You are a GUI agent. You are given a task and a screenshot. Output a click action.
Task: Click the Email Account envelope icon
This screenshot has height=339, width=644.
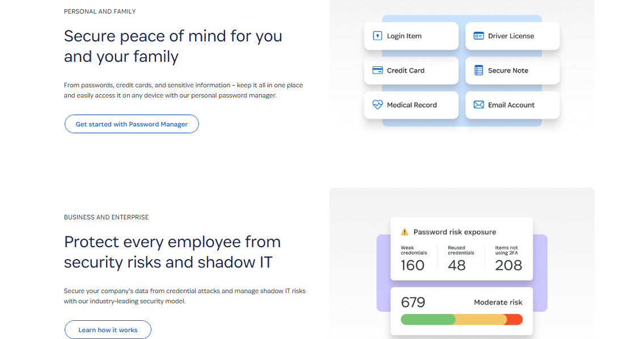tap(478, 105)
